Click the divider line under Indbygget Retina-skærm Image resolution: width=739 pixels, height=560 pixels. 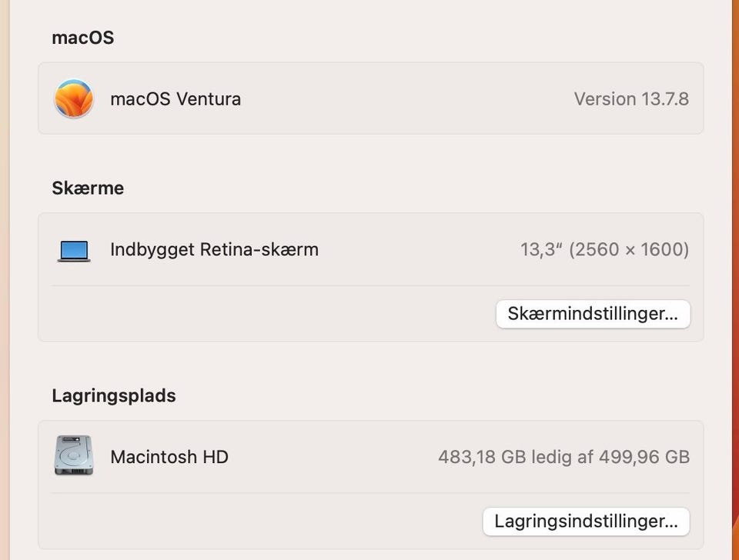pyautogui.click(x=369, y=285)
